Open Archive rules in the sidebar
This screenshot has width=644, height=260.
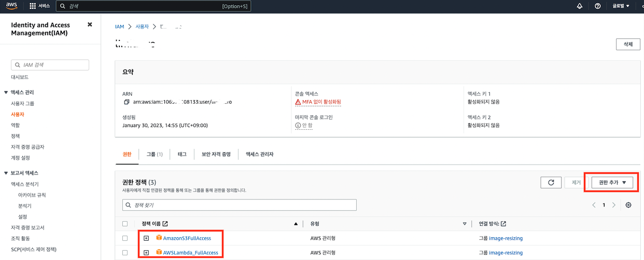[x=32, y=195]
